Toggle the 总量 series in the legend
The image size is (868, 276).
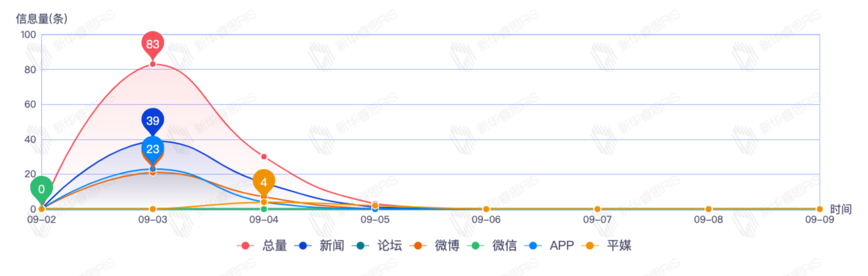(x=262, y=246)
